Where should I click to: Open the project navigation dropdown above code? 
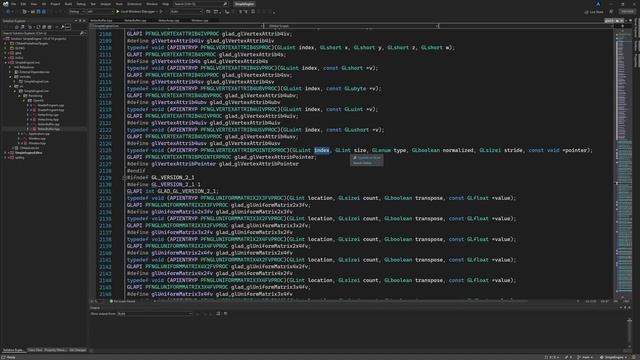177,26
